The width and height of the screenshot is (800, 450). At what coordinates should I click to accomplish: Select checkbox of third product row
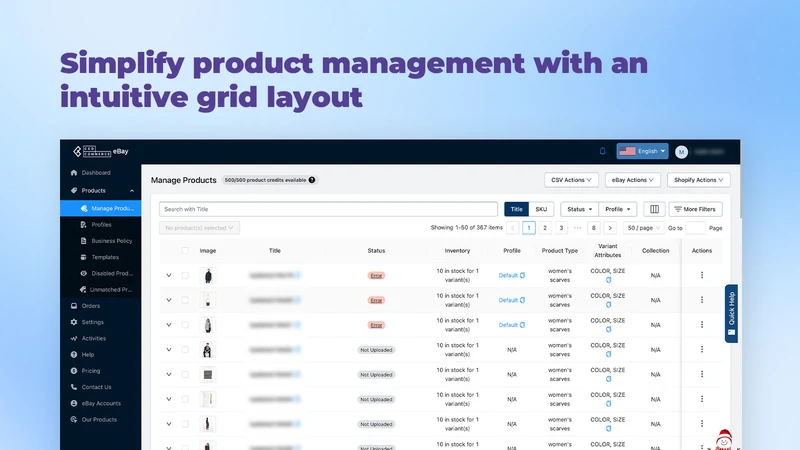pyautogui.click(x=185, y=325)
